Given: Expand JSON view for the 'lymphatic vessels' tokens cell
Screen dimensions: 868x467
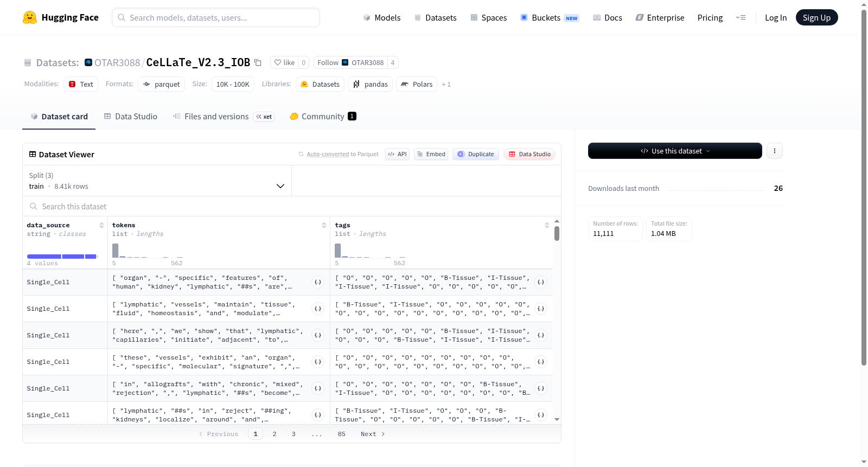Looking at the screenshot, I should pos(318,309).
